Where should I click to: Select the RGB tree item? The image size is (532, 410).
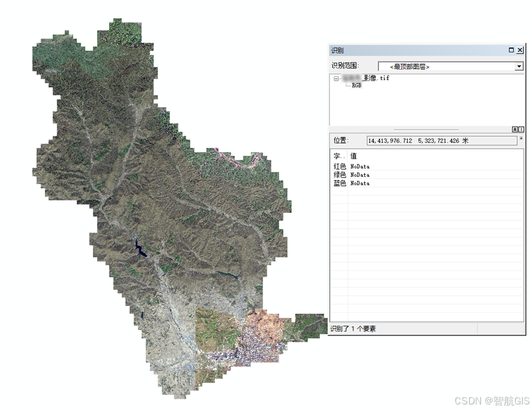(357, 86)
